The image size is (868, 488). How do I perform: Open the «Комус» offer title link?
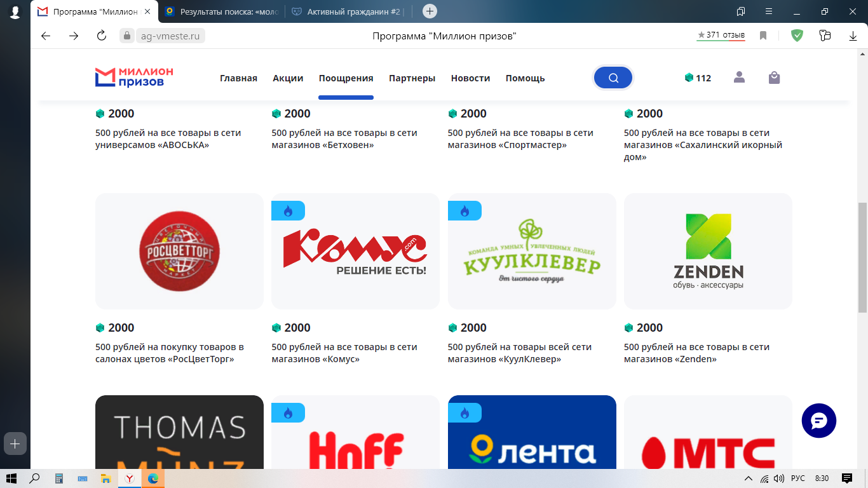point(344,353)
